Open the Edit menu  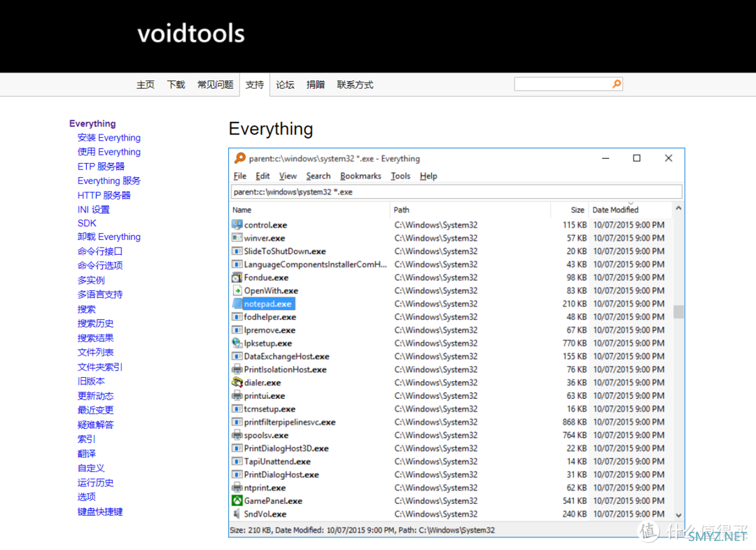point(262,176)
